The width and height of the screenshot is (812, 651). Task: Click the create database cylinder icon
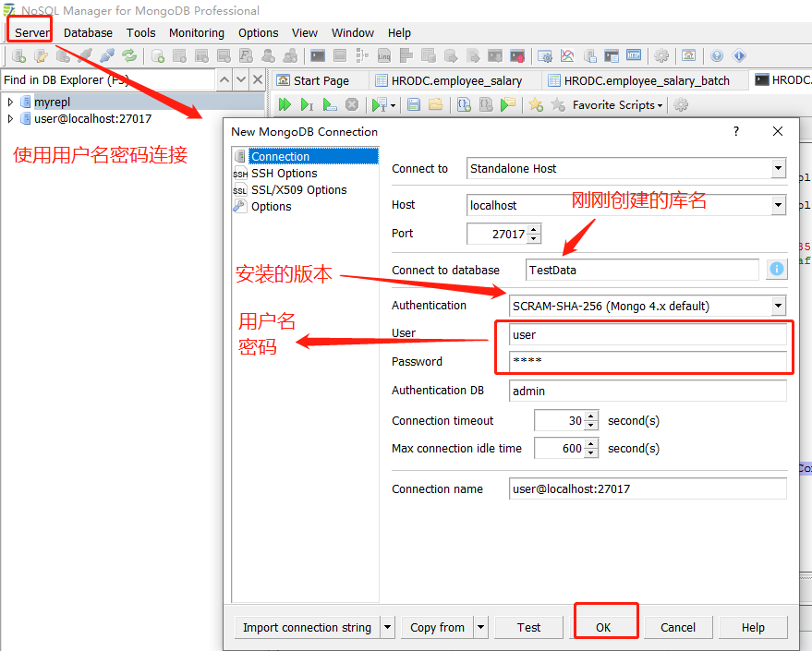coord(157,55)
